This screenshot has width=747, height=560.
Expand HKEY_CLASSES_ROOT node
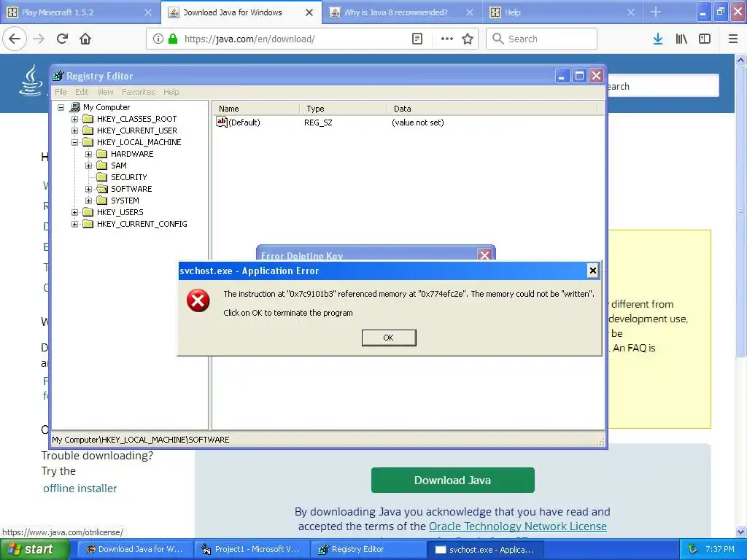[x=75, y=119]
